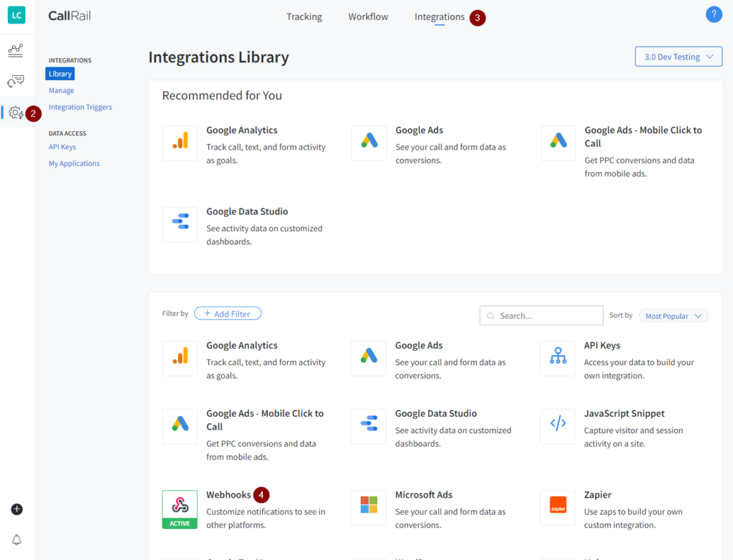The image size is (733, 560).
Task: Open the 3.0 Dev Testing account dropdown
Action: pyautogui.click(x=679, y=57)
